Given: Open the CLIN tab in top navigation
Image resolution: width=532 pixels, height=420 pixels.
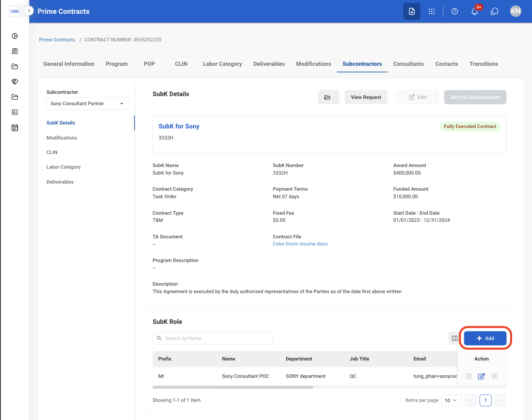Looking at the screenshot, I should tap(181, 64).
